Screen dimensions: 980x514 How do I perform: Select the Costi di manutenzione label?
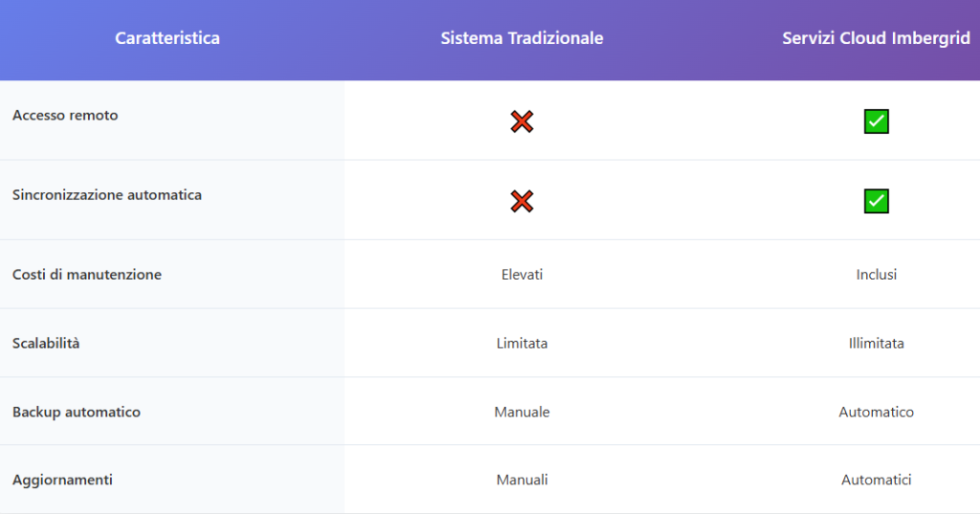pyautogui.click(x=87, y=275)
